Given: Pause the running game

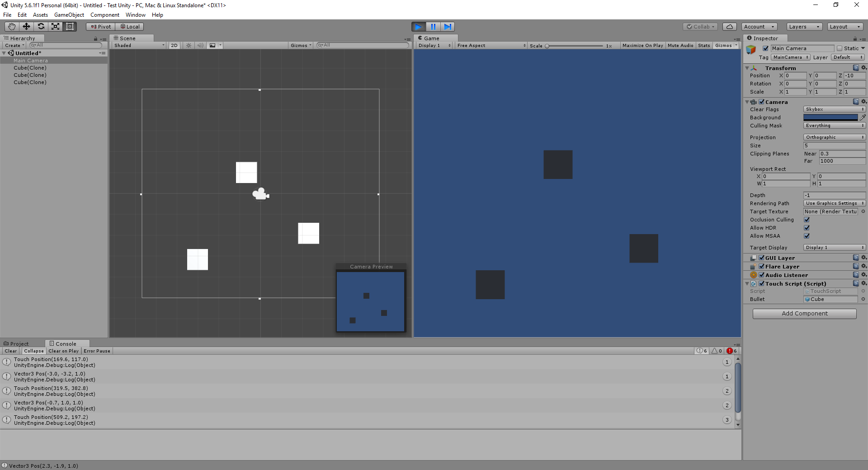Looking at the screenshot, I should [x=433, y=27].
